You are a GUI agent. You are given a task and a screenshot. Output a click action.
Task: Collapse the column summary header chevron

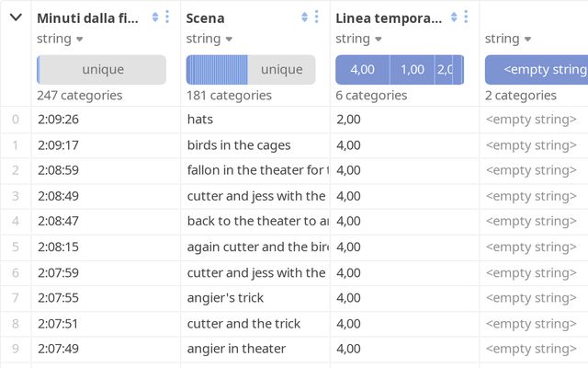[16, 17]
